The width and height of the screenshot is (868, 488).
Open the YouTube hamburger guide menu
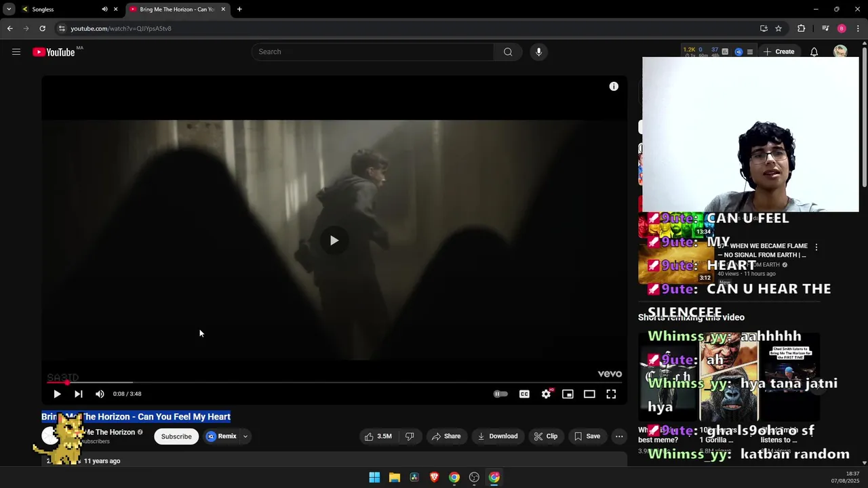(x=16, y=52)
